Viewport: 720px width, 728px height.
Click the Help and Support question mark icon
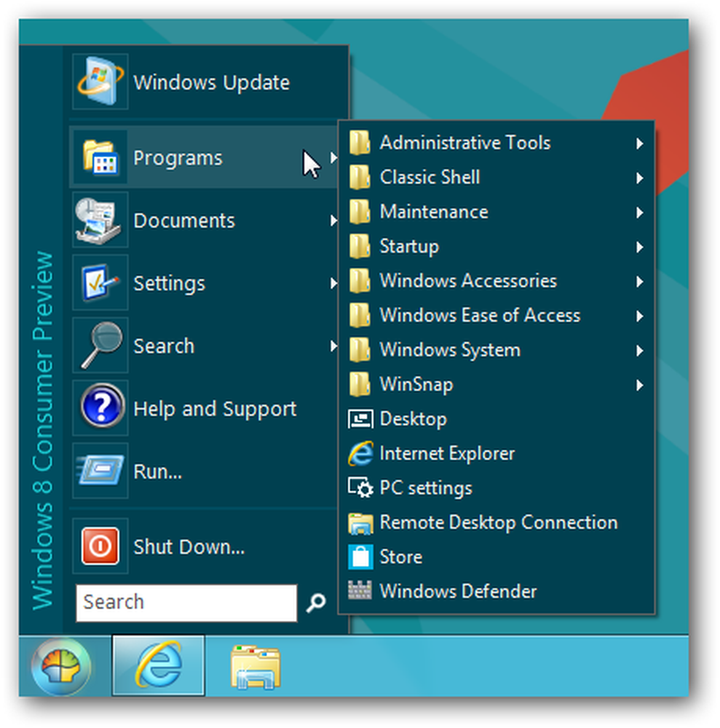click(102, 407)
